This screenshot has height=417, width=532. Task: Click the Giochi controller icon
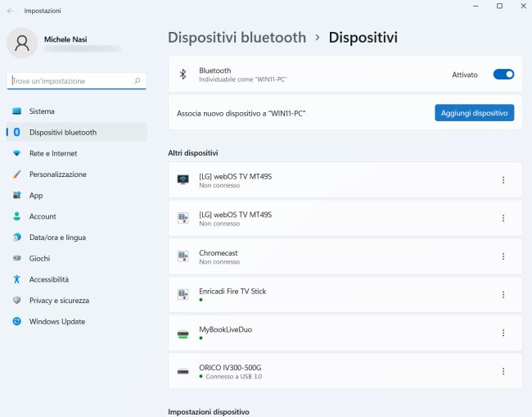(x=16, y=258)
